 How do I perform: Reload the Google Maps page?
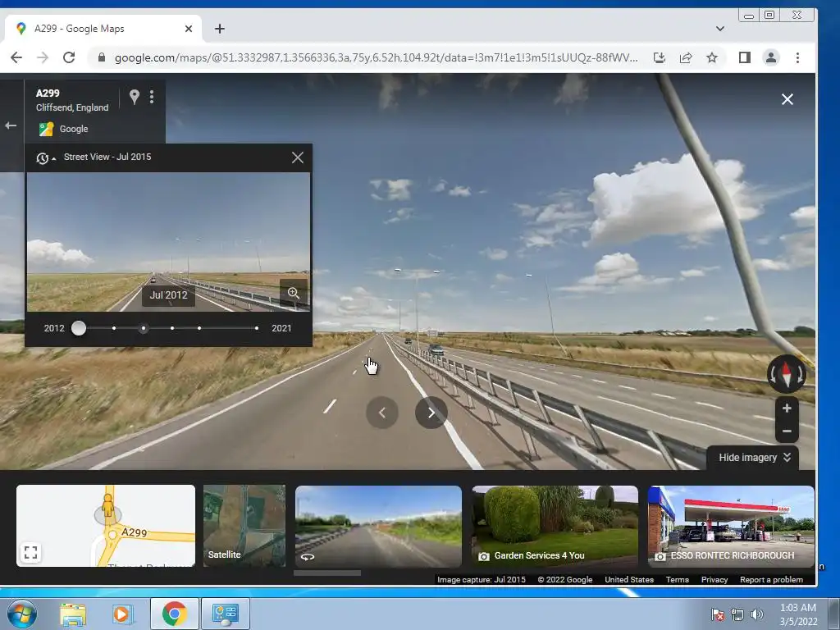[x=69, y=57]
